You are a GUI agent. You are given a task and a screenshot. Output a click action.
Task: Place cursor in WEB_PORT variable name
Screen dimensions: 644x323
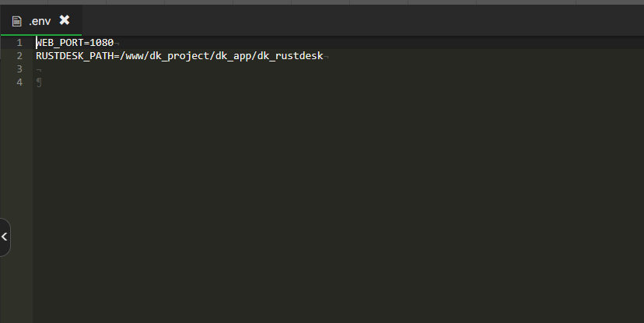tap(60, 43)
